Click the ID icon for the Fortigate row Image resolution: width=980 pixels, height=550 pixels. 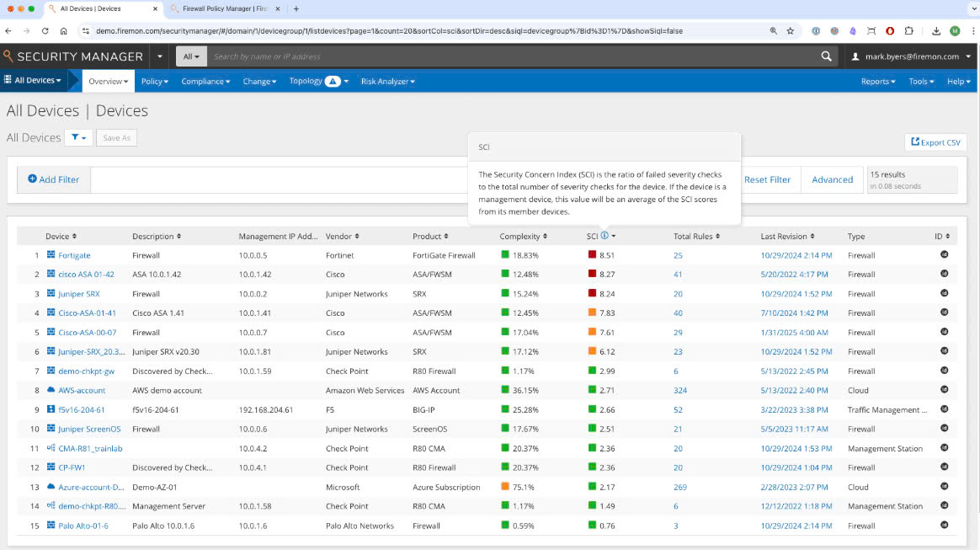pos(944,255)
